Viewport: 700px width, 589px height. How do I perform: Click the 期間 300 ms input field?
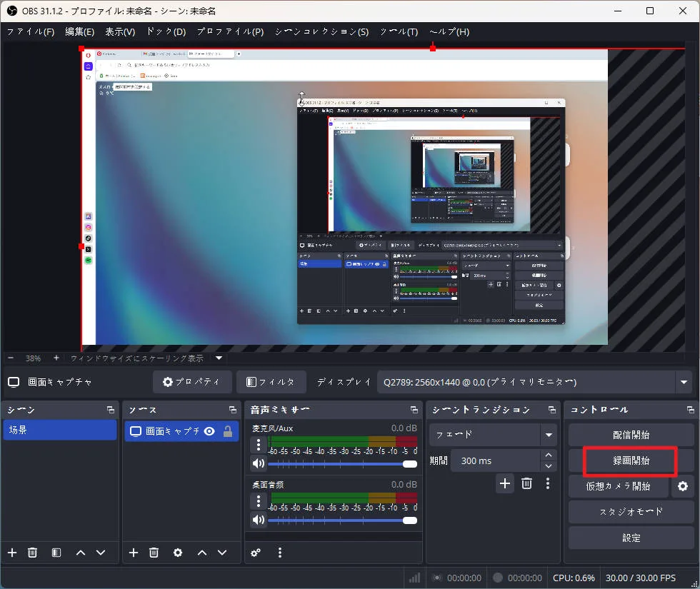[x=496, y=460]
